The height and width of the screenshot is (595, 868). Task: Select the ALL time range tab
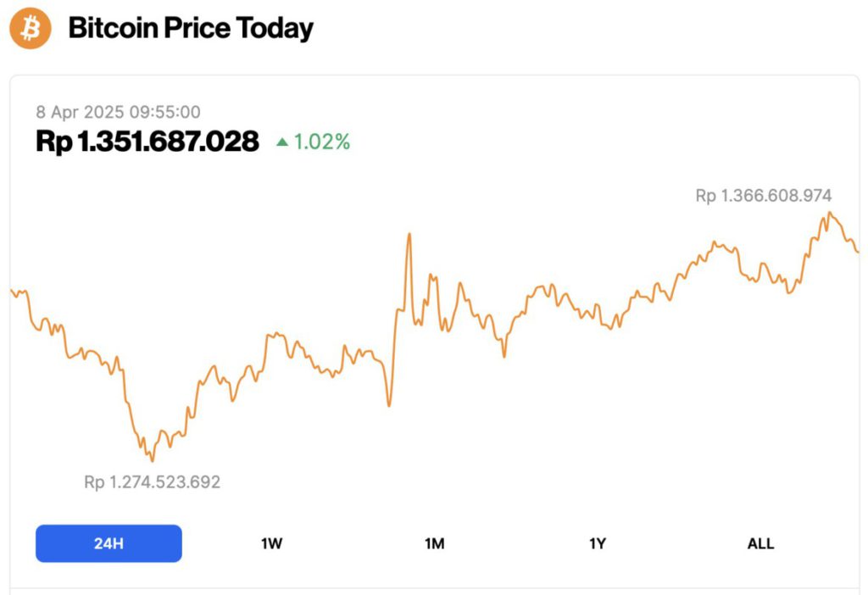pos(760,543)
